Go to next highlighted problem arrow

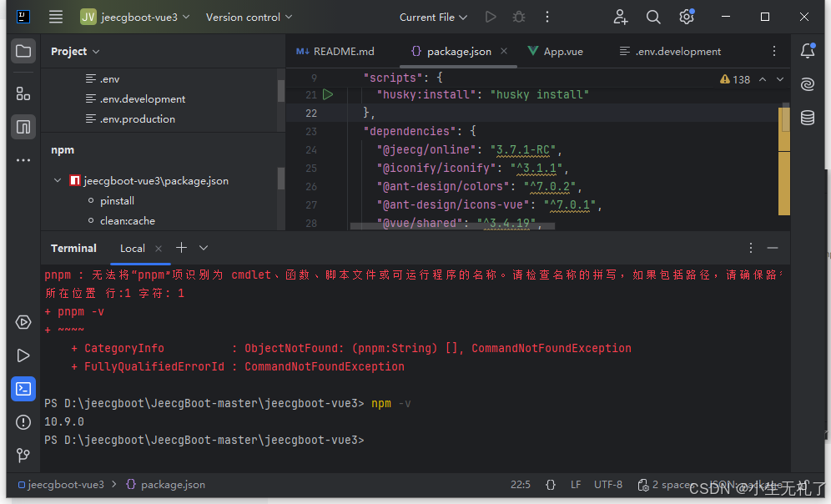(780, 79)
